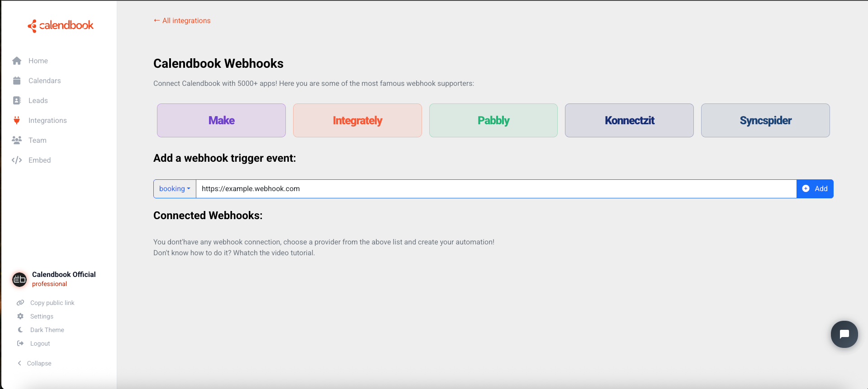Open the Home menu item

[38, 61]
